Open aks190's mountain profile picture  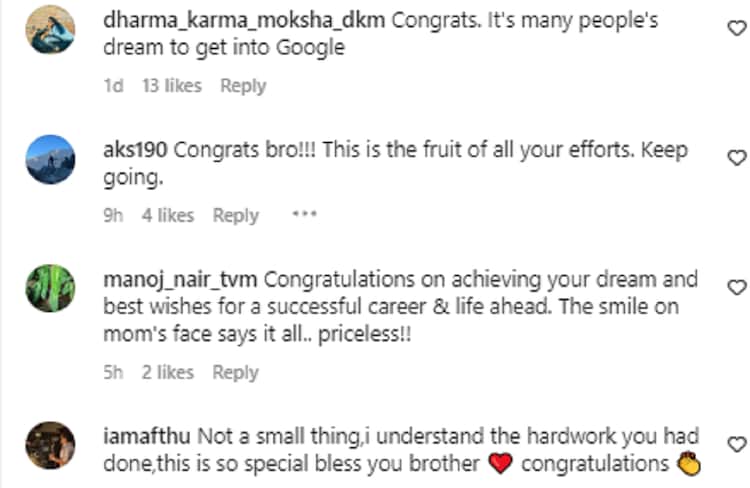coord(49,159)
